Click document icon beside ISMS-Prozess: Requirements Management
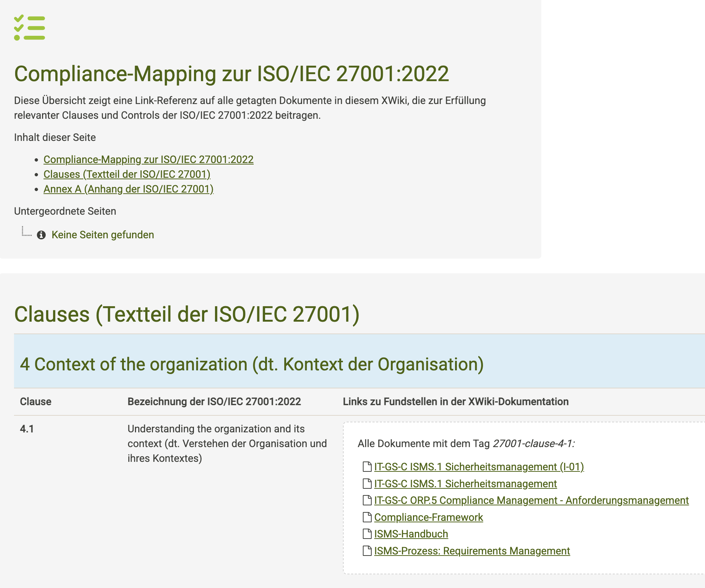Viewport: 705px width, 588px height. click(x=367, y=551)
